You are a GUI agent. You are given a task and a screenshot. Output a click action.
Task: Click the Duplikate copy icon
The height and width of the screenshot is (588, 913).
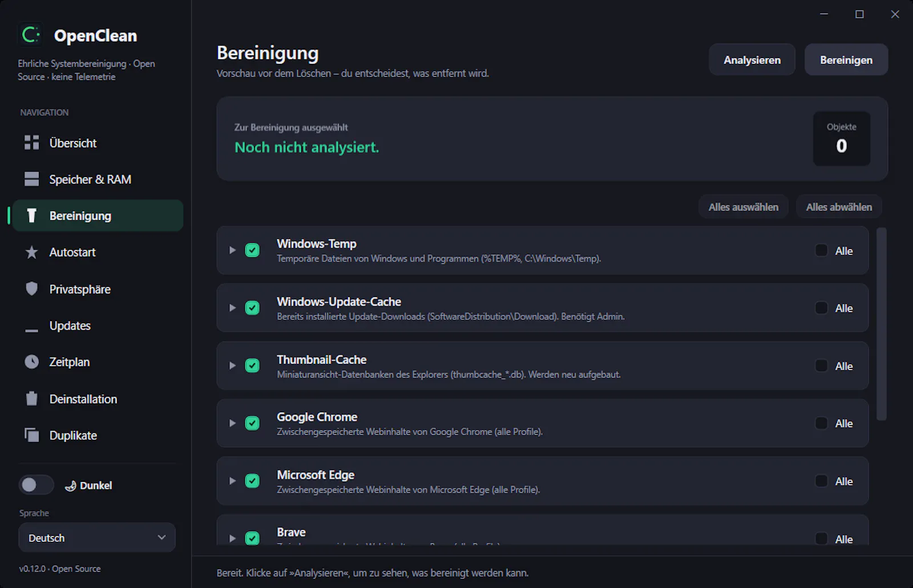tap(31, 435)
